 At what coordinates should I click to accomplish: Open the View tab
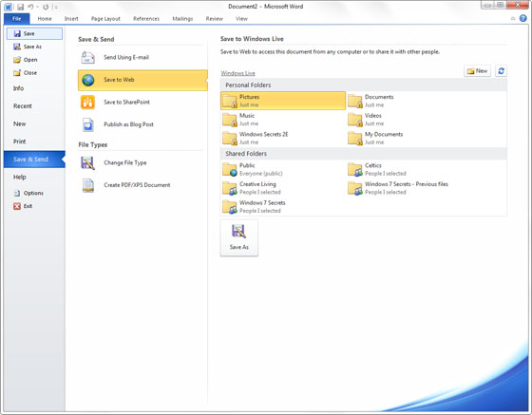click(x=241, y=19)
